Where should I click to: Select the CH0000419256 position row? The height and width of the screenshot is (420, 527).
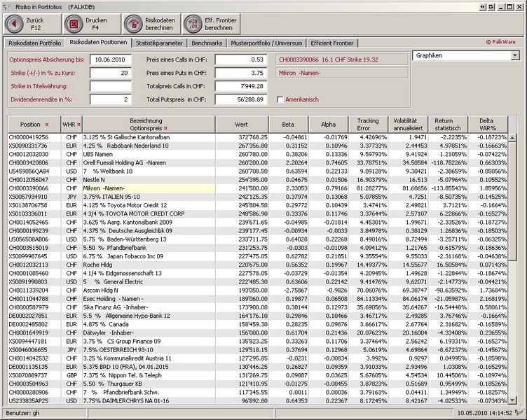(258, 137)
